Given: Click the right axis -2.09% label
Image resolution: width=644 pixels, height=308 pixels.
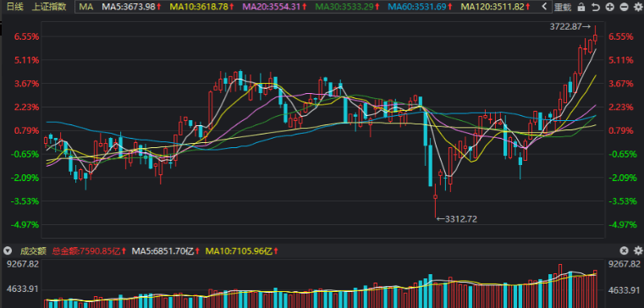Looking at the screenshot, I should click(x=622, y=178).
